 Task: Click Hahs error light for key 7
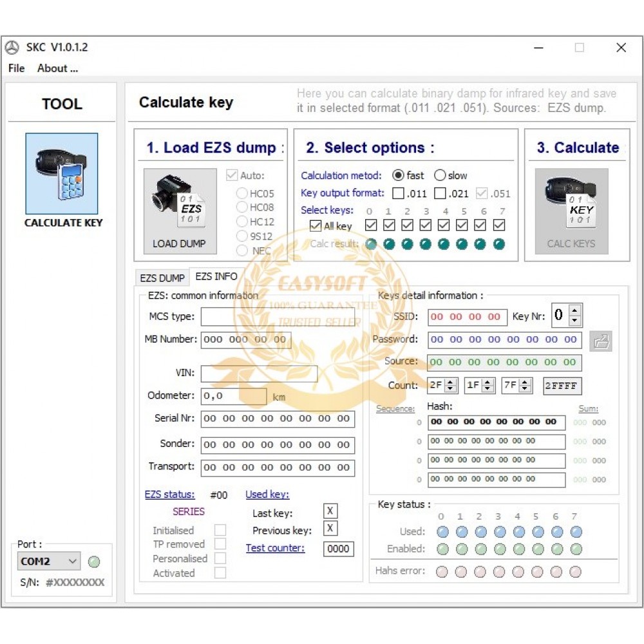click(575, 572)
